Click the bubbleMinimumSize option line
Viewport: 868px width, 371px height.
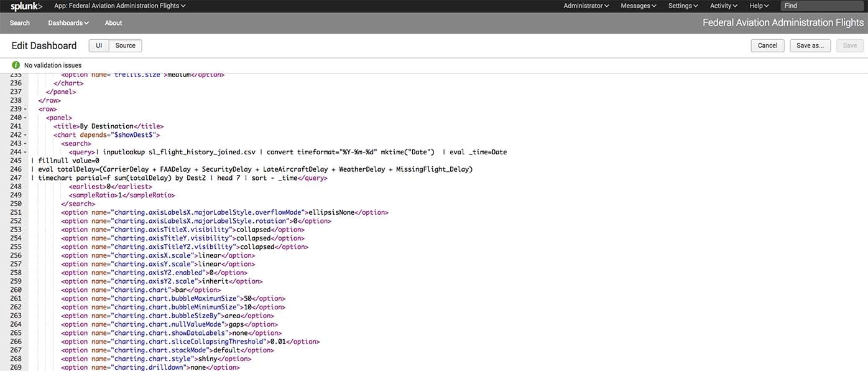coord(173,308)
